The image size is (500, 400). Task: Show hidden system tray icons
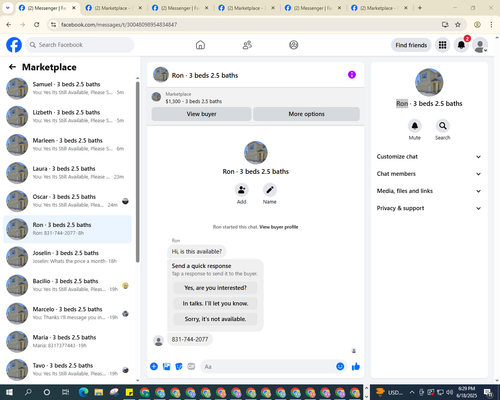pos(412,392)
